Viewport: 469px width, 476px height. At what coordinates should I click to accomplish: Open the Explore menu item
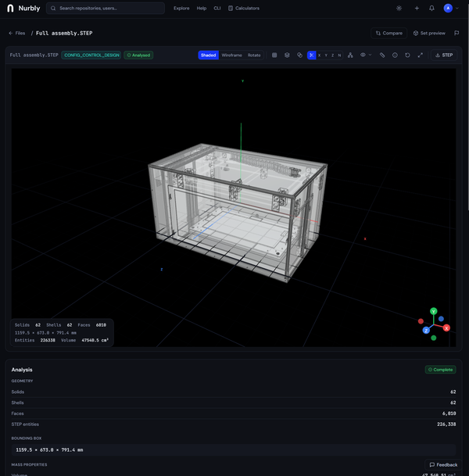181,8
